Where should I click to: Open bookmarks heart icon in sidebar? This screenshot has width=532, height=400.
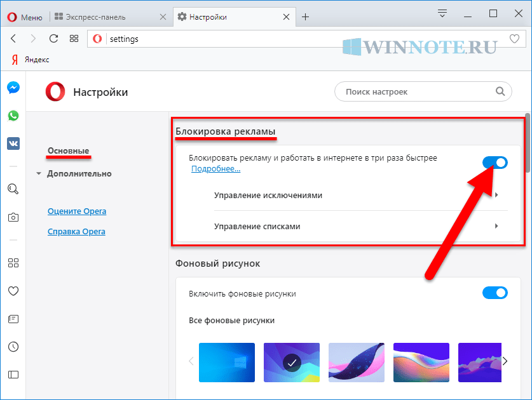point(13,291)
